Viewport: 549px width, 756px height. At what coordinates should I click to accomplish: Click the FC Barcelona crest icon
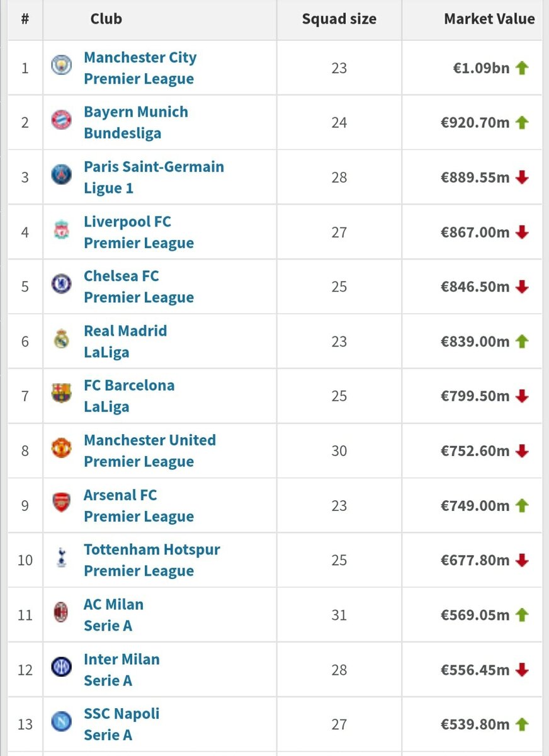tap(61, 394)
